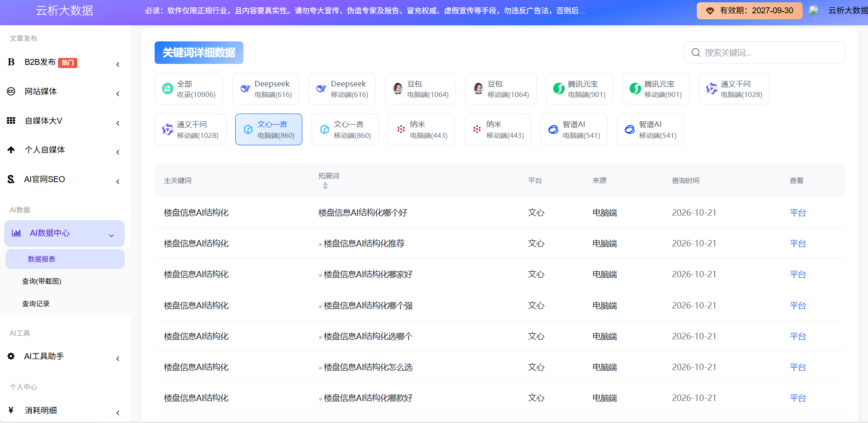Viewport: 868px width, 423px height.
Task: Expand the B2B发布 menu chevron
Action: point(118,64)
